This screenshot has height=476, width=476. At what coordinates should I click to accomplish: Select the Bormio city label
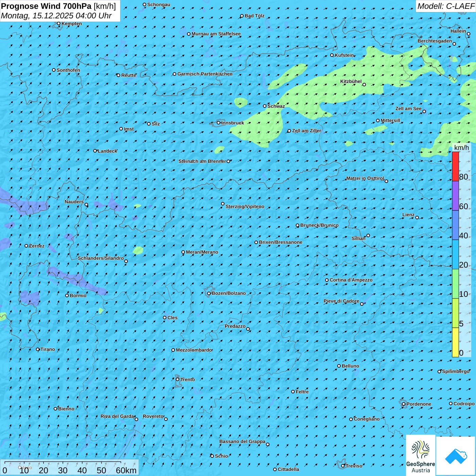(78, 295)
